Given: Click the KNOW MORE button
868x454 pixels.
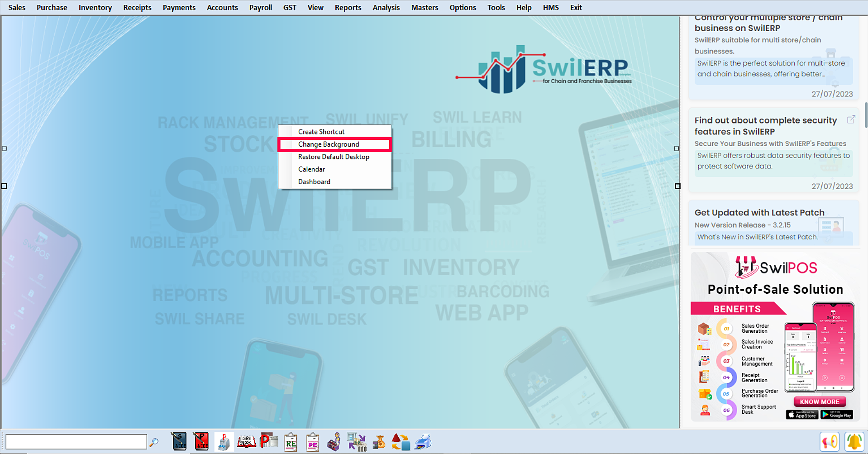Looking at the screenshot, I should tap(820, 401).
